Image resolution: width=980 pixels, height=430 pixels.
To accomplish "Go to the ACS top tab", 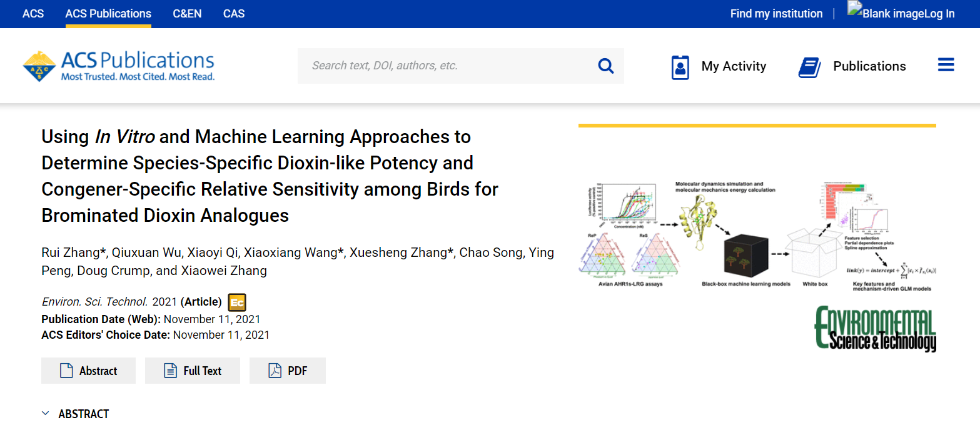I will click(33, 14).
